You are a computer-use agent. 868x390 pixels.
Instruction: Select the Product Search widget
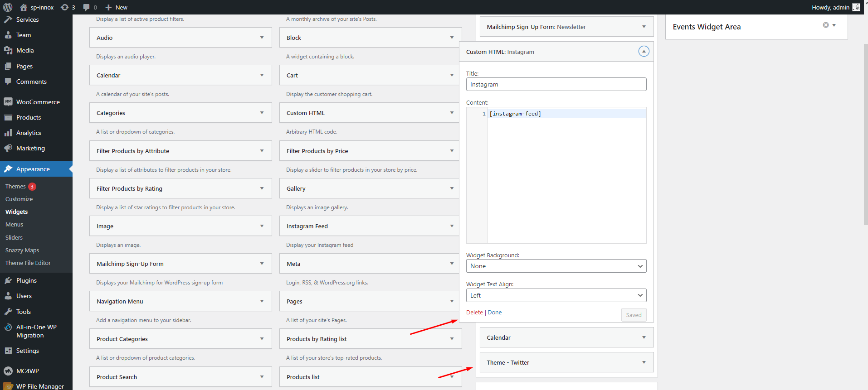point(180,377)
